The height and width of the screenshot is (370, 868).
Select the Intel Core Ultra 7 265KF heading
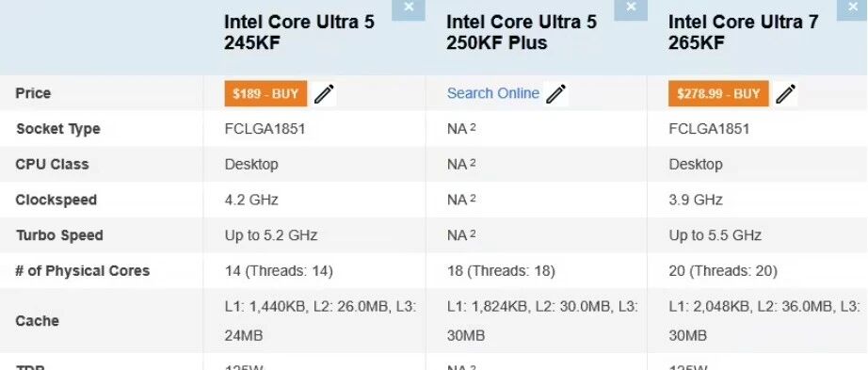click(x=744, y=32)
